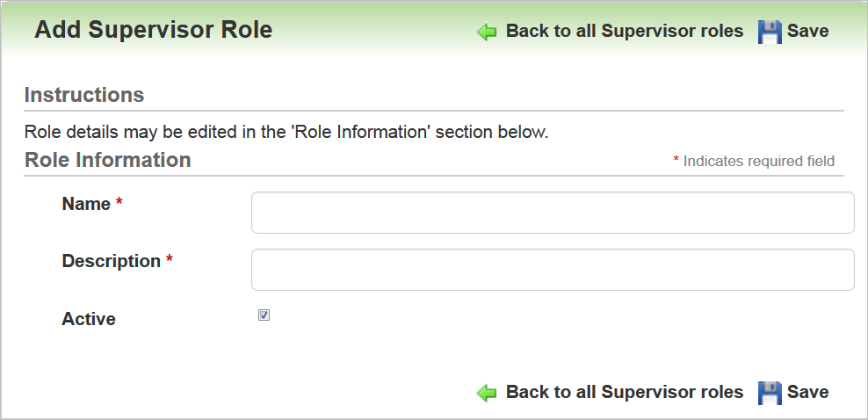Click the green back arrow icon at bottom
The image size is (868, 420).
click(487, 393)
